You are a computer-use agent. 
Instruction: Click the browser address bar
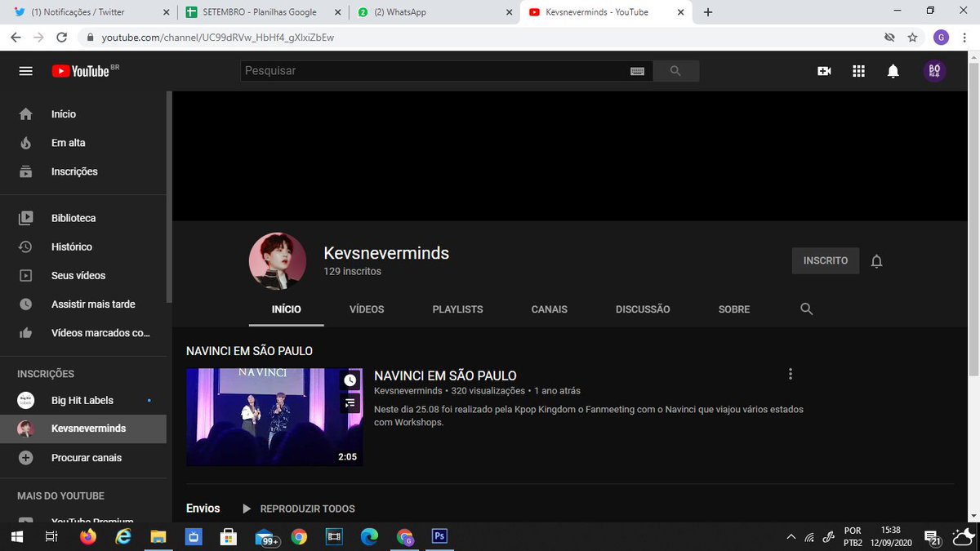[x=482, y=38]
